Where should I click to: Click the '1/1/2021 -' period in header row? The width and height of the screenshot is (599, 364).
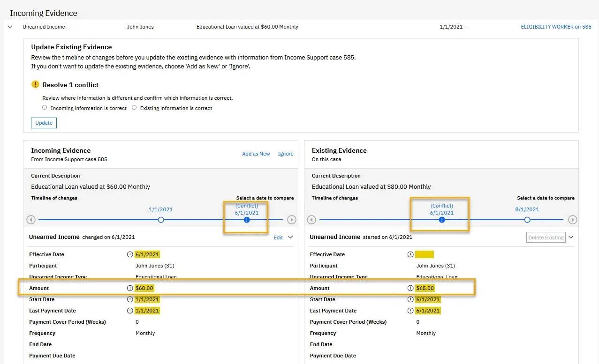(x=453, y=27)
